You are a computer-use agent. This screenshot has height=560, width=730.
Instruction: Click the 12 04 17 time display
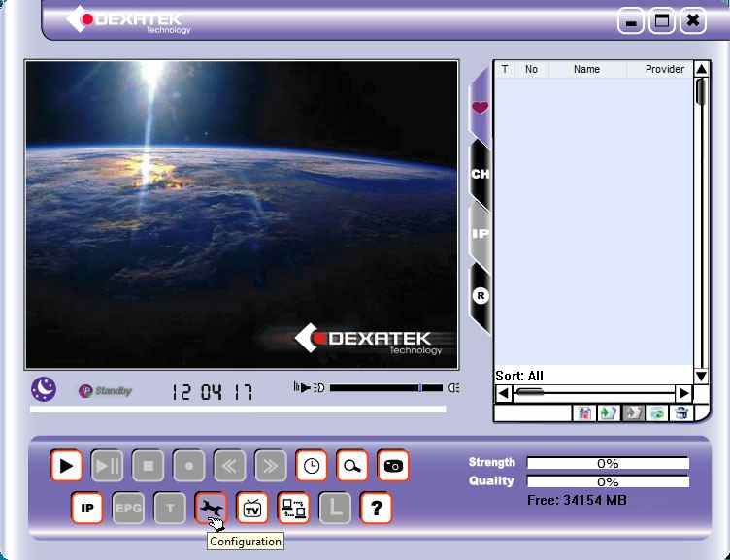coord(213,392)
